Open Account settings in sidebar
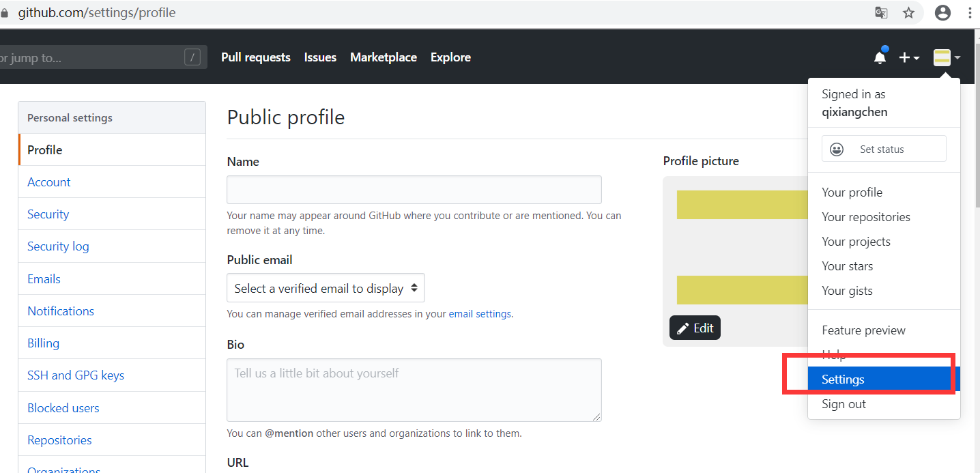 tap(112, 182)
